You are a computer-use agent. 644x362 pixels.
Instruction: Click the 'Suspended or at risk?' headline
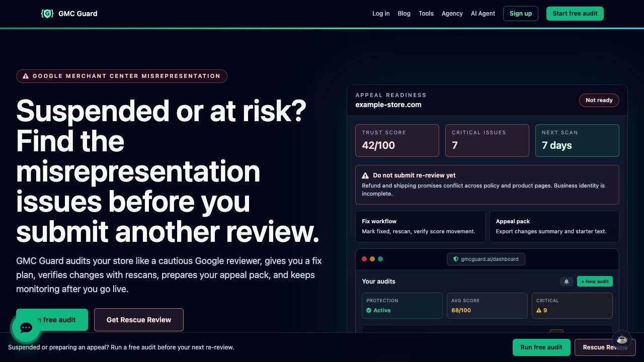(x=162, y=111)
